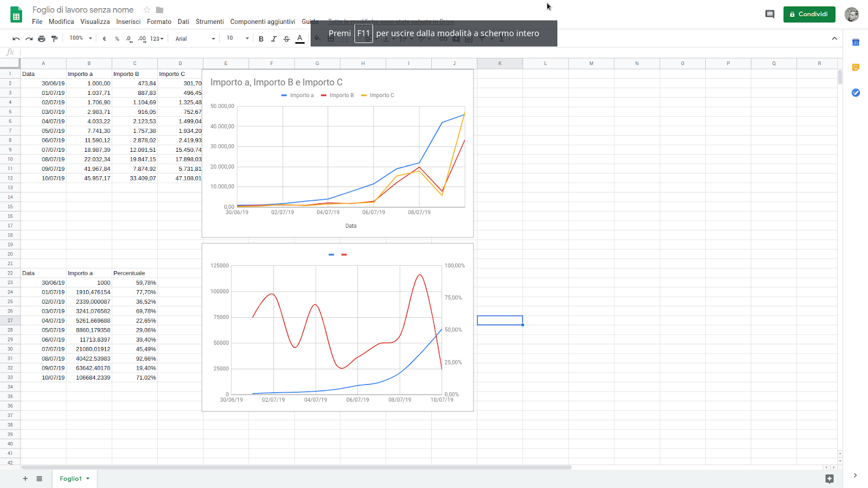The image size is (868, 488).
Task: Print the spreadsheet
Action: [42, 38]
